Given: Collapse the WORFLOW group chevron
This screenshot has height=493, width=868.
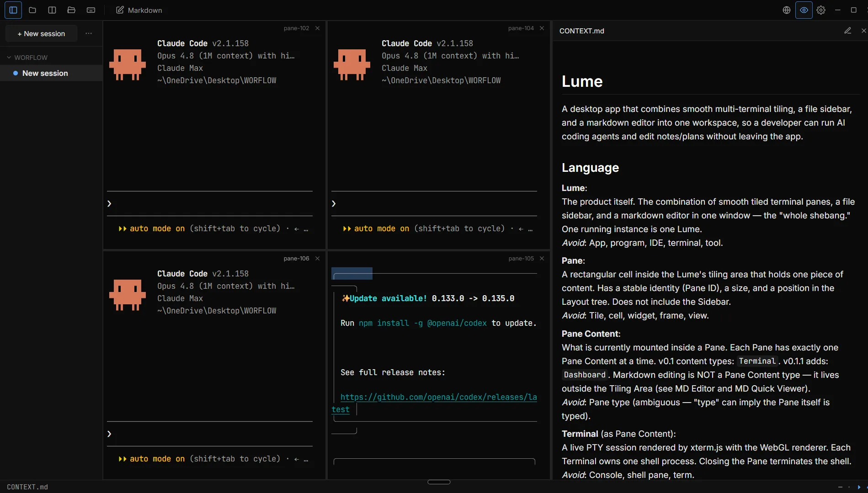Looking at the screenshot, I should 9,58.
